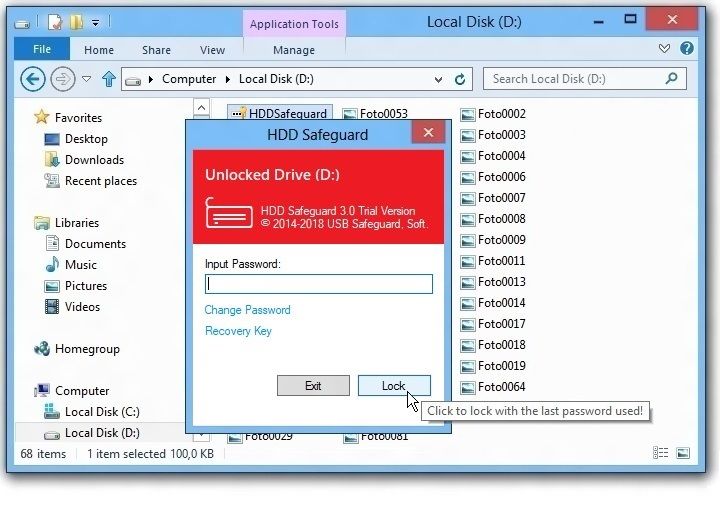Switch to the Share ribbon tab
The image size is (720, 510).
point(156,50)
